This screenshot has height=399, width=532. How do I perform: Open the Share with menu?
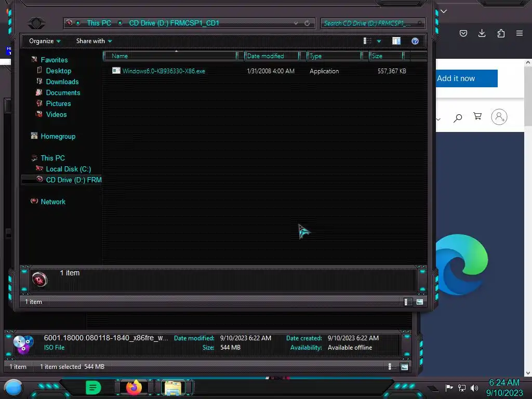click(94, 41)
